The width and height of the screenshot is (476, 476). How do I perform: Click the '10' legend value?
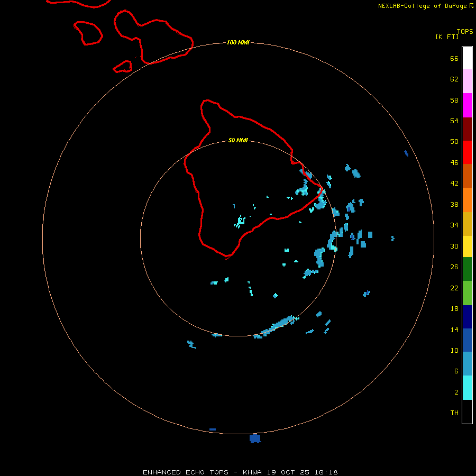coord(454,351)
